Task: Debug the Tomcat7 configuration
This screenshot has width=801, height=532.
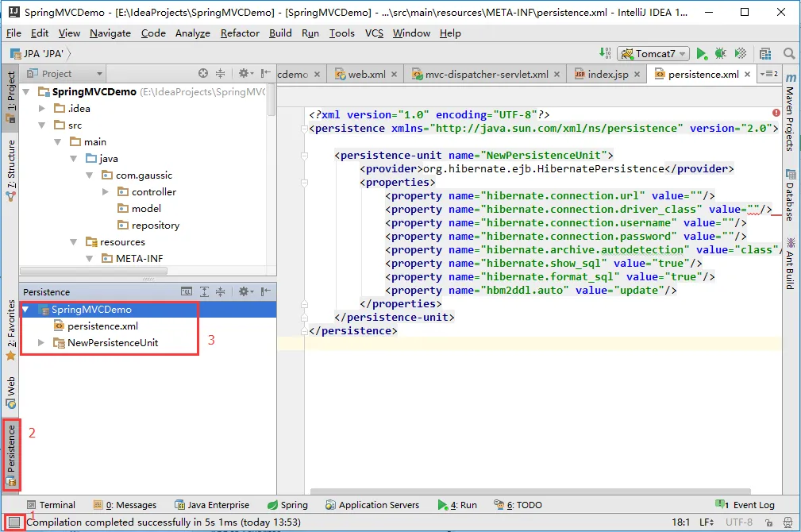Action: tap(720, 54)
